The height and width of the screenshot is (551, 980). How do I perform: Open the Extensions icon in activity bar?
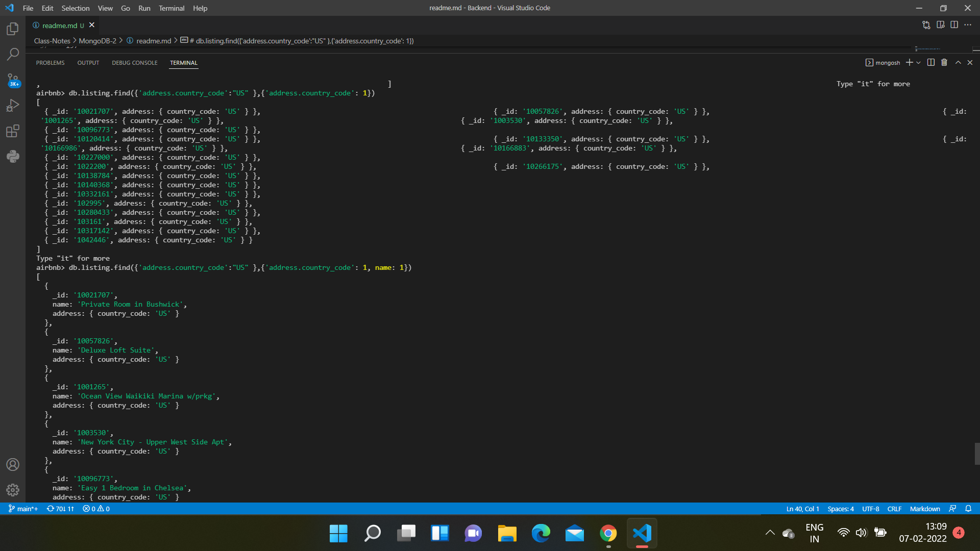click(x=12, y=131)
